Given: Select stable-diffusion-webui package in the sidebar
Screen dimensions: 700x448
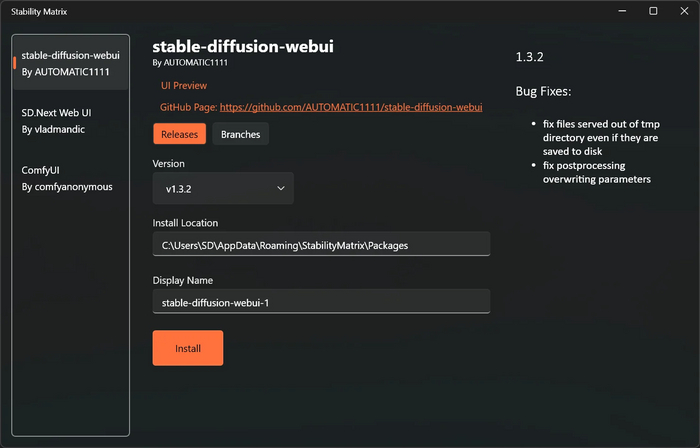Looking at the screenshot, I should [x=70, y=62].
